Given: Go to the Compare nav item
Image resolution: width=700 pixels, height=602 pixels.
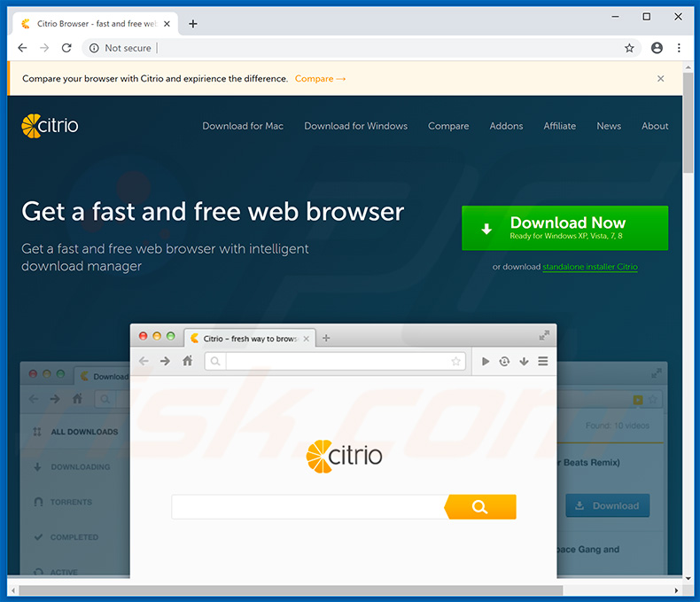Looking at the screenshot, I should tap(448, 126).
